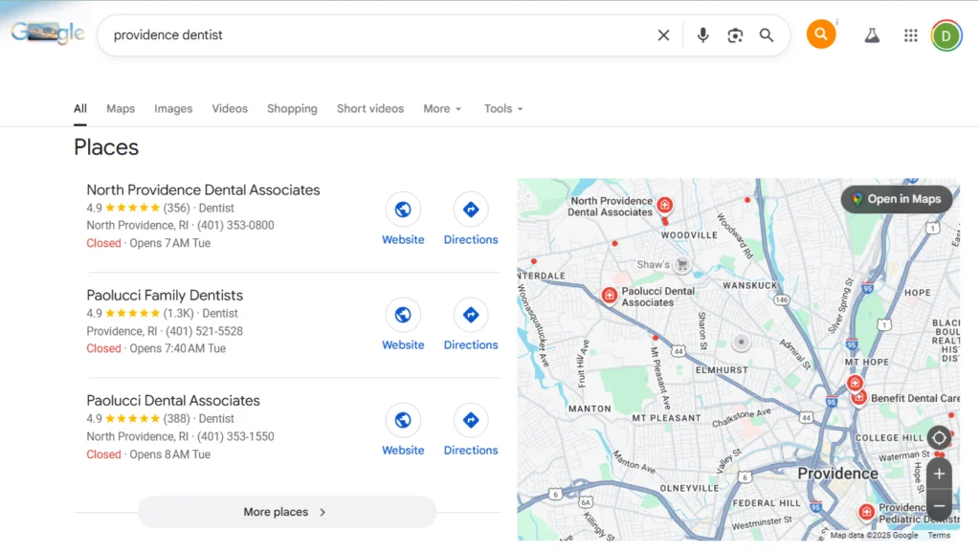Open Google Lens camera search
The height and width of the screenshot is (553, 980).
pyautogui.click(x=735, y=34)
